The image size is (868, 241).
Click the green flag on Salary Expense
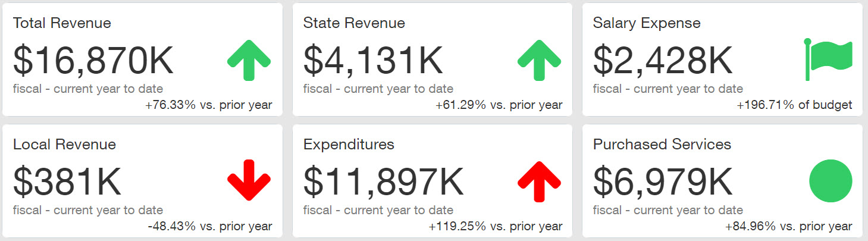[x=829, y=59]
